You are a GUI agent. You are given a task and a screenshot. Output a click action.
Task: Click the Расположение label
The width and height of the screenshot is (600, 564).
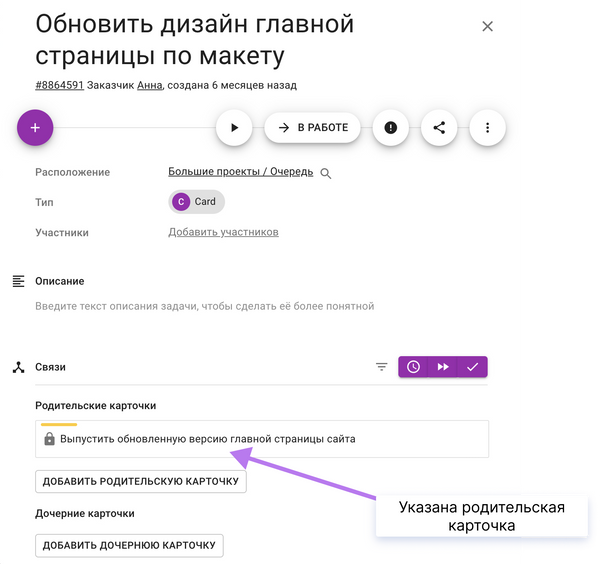pyautogui.click(x=73, y=172)
